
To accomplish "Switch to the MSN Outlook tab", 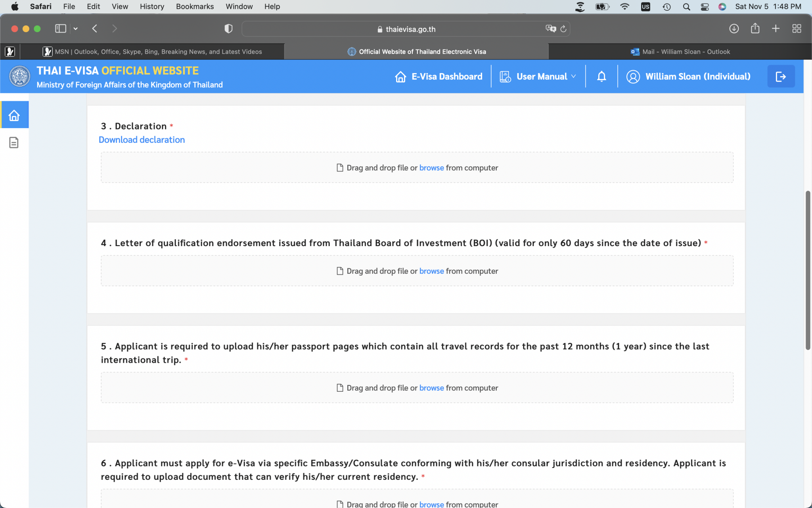I will pyautogui.click(x=152, y=52).
